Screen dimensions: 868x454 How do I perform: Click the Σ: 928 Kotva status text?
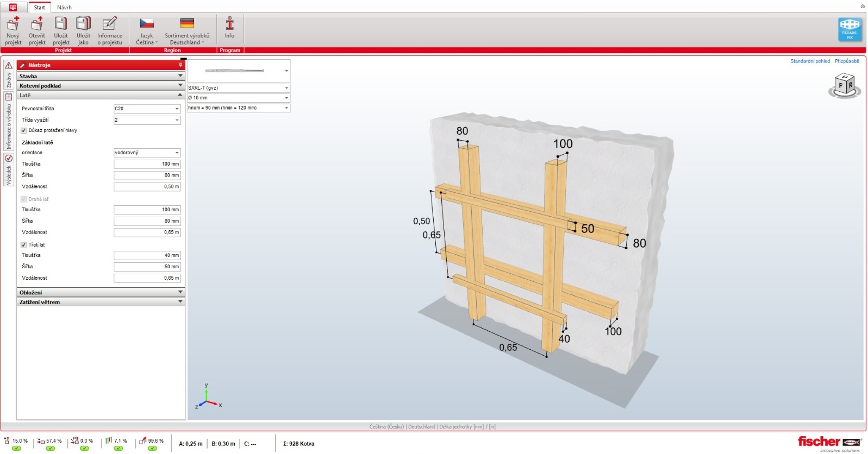point(299,444)
